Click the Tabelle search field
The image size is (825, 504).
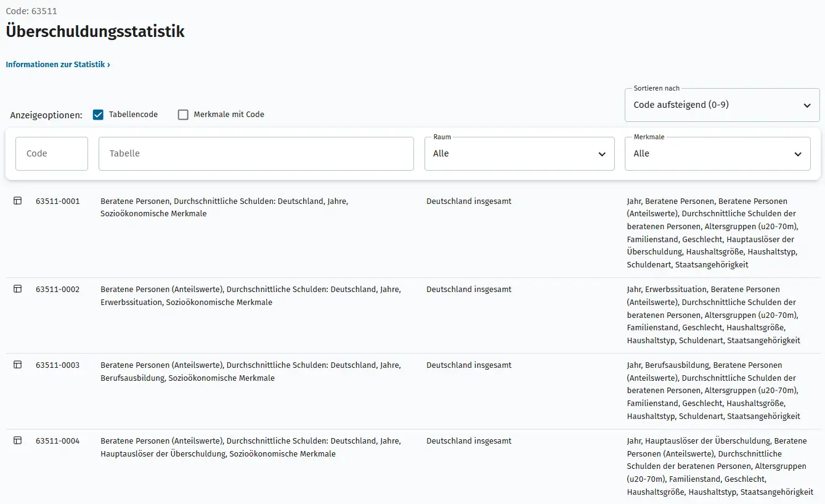tap(256, 153)
